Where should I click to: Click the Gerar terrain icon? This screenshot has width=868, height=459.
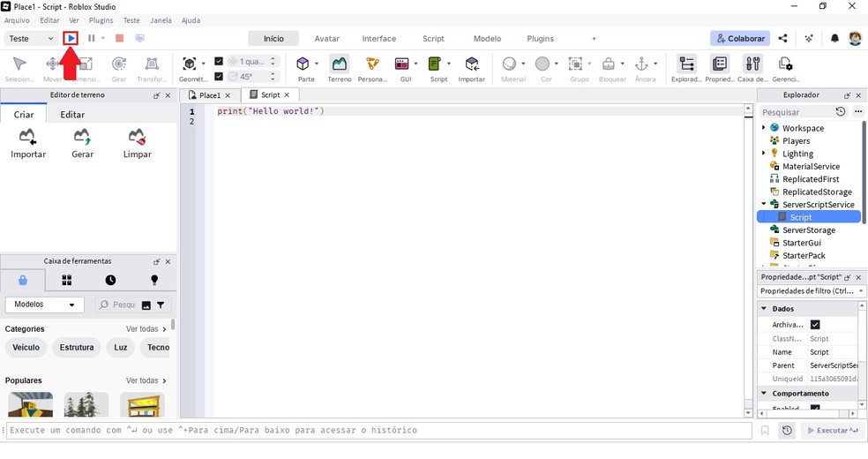83,140
